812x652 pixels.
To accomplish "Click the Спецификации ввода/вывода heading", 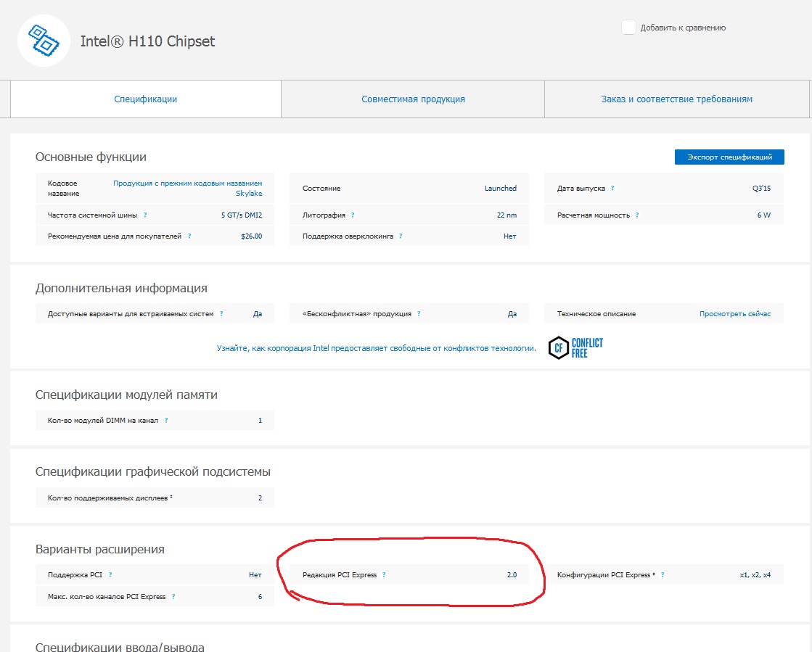I will point(120,647).
